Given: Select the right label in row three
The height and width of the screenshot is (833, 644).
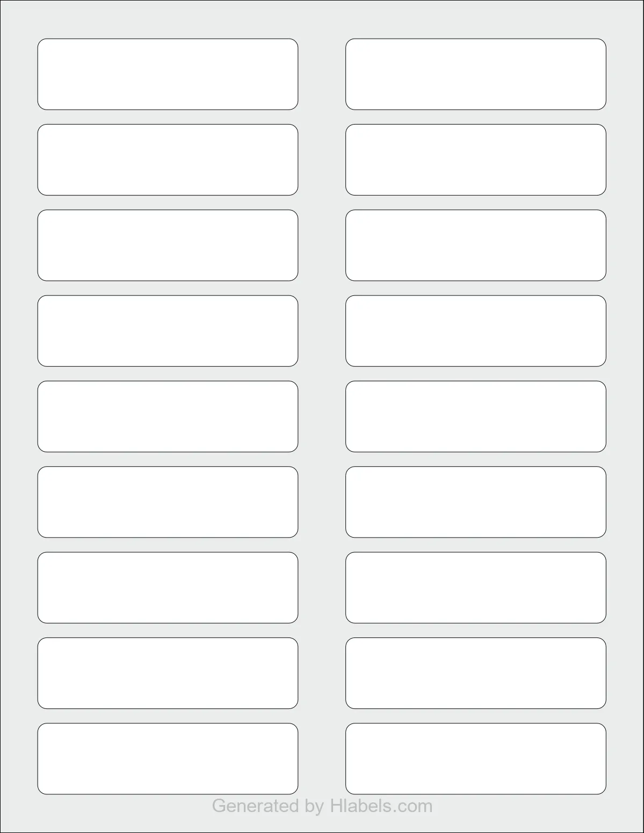Looking at the screenshot, I should (476, 245).
